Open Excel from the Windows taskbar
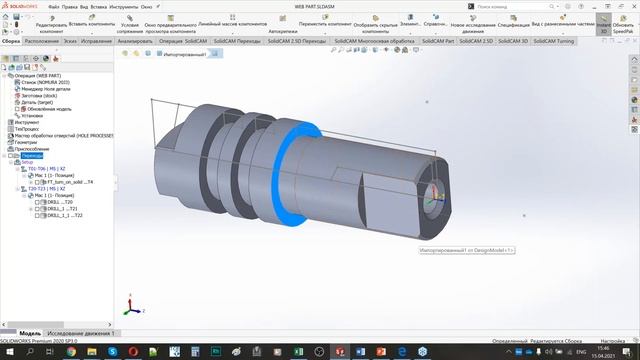 (x=298, y=351)
